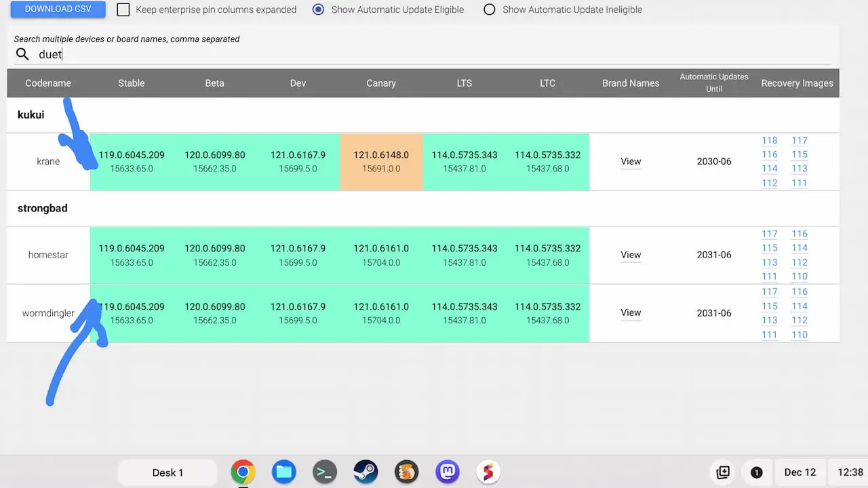Open the red S app icon on shelf
Screen dimensions: 868x488
click(488, 472)
